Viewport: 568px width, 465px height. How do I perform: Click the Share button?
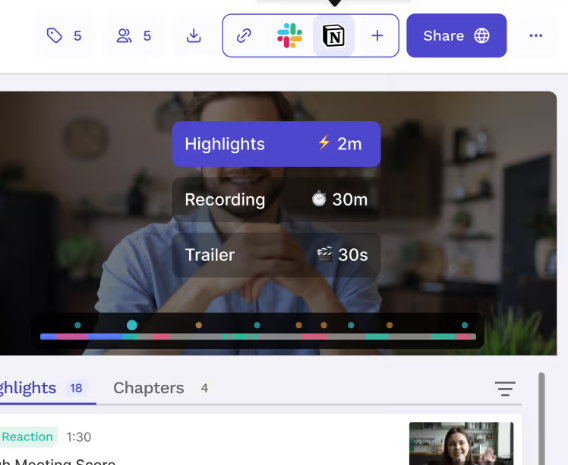[x=456, y=35]
